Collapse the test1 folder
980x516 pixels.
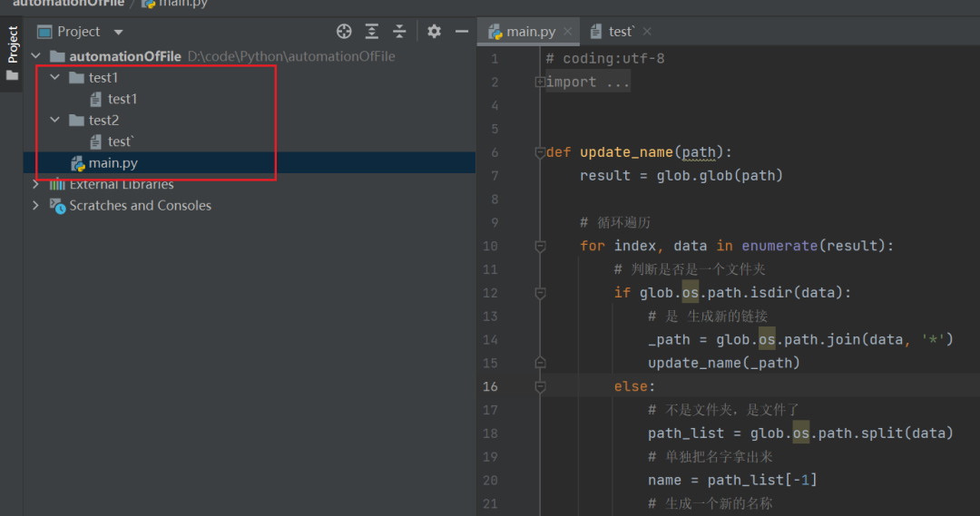[x=55, y=77]
